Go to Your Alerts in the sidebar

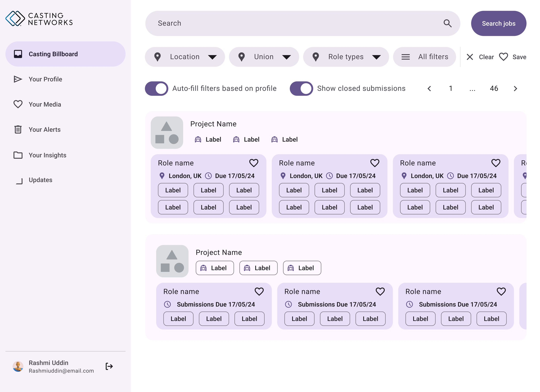44,130
